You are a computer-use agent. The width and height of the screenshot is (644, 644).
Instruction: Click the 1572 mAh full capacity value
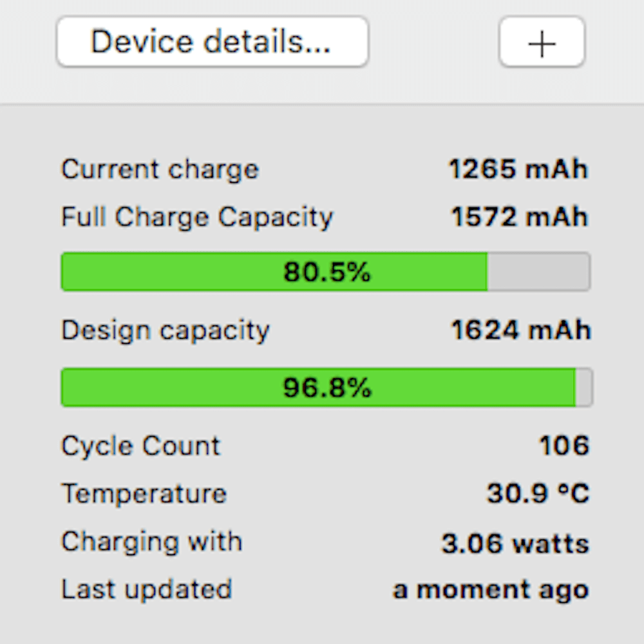519,217
